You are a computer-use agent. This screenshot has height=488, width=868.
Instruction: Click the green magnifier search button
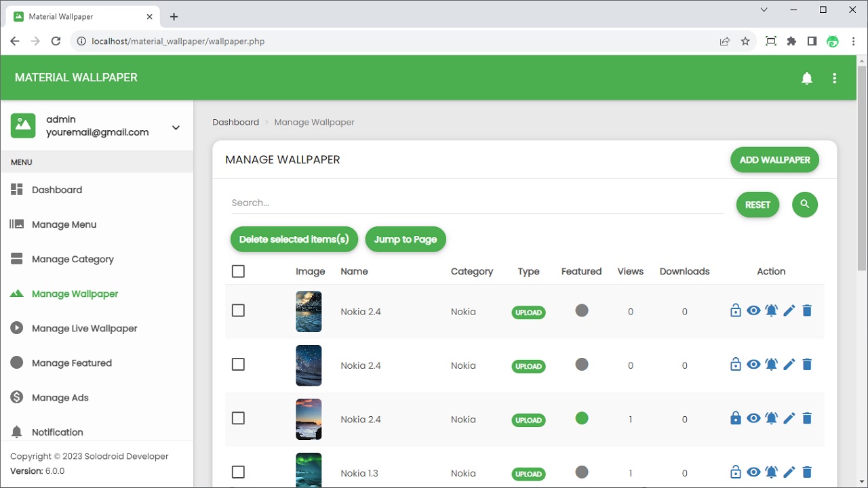[x=805, y=204]
